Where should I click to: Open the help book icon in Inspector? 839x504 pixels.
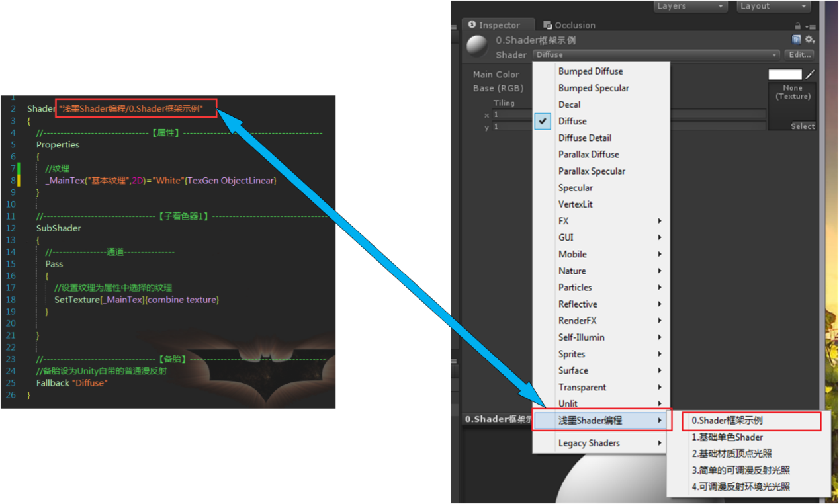[x=796, y=40]
